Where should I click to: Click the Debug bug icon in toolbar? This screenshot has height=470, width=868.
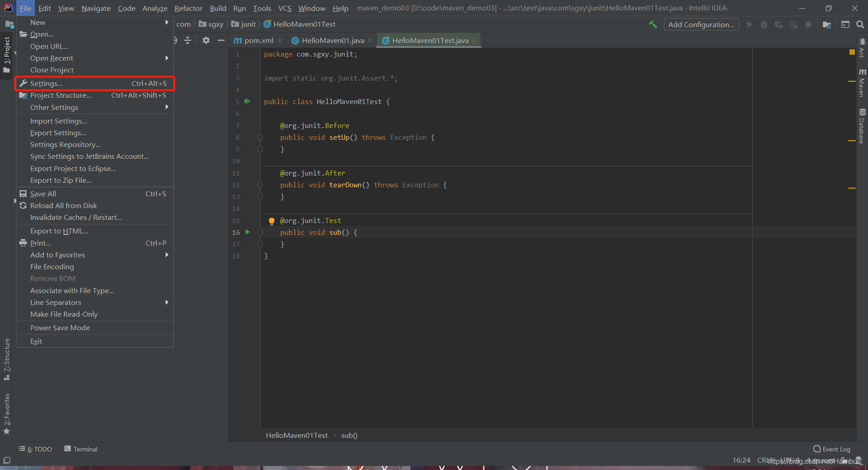[x=764, y=24]
